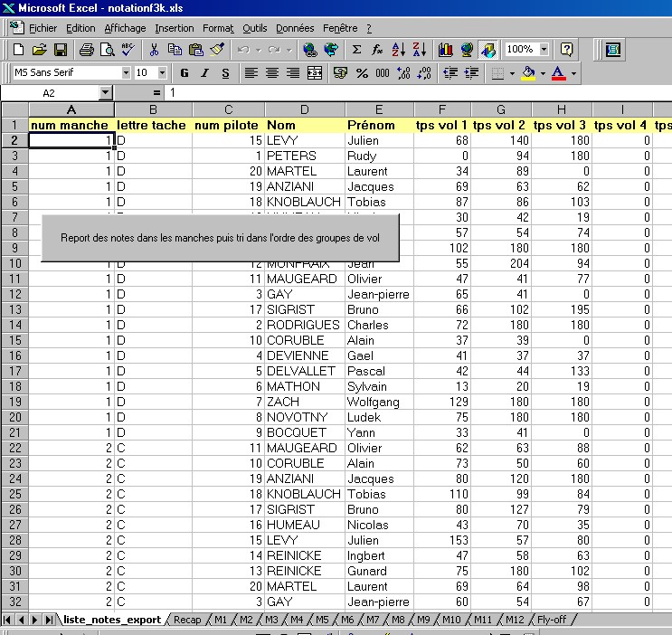Select column D header
Viewport: 672px width, 635px height.
(x=305, y=109)
